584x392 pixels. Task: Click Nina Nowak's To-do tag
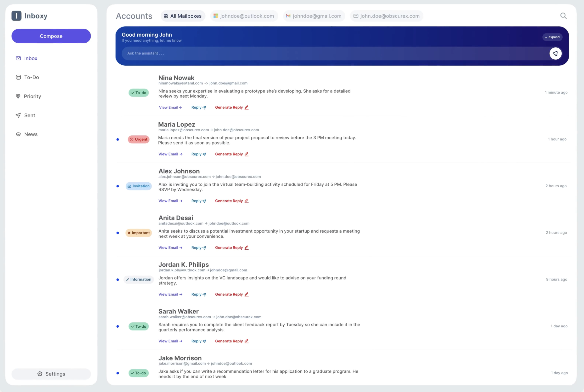(x=139, y=93)
